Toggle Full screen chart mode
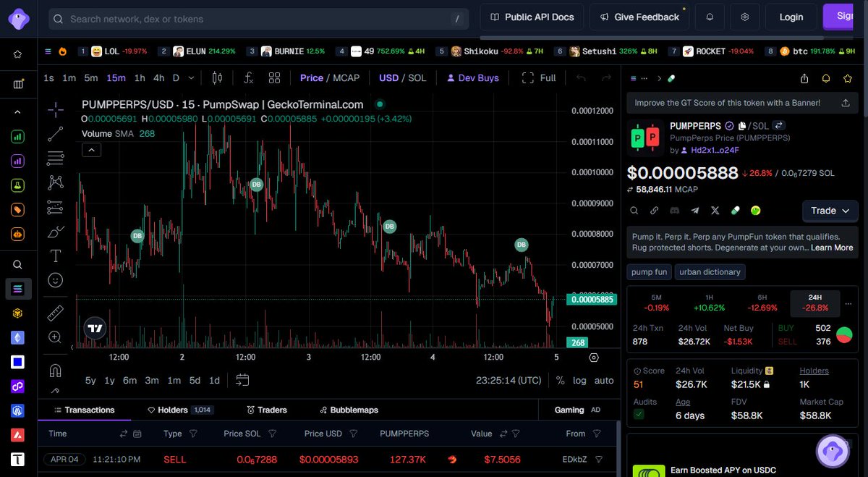Screen dimensions: 868x477 pos(539,77)
